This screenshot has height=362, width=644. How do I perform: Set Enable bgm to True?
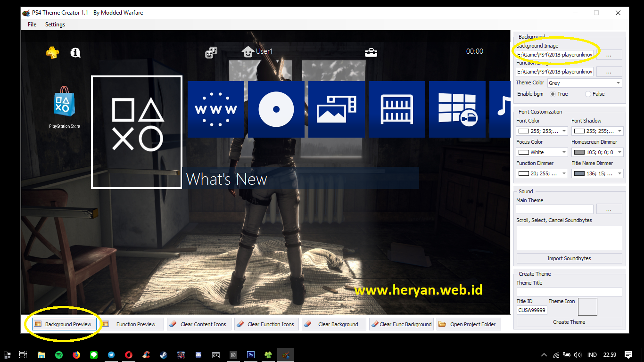[553, 94]
